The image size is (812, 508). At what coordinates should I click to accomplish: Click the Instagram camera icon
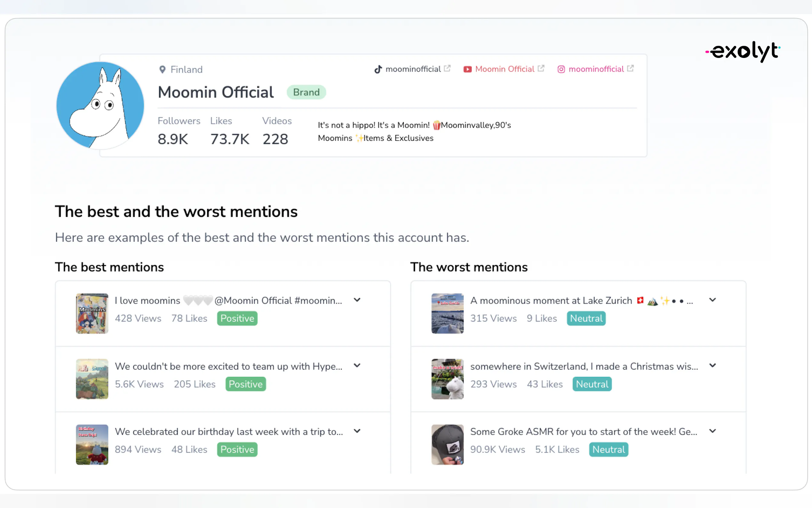[x=561, y=69]
